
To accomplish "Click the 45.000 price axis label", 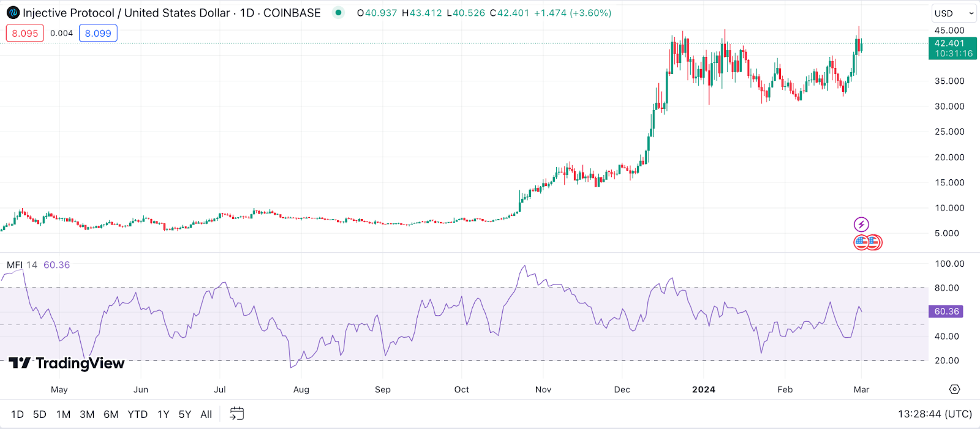I will pyautogui.click(x=949, y=31).
